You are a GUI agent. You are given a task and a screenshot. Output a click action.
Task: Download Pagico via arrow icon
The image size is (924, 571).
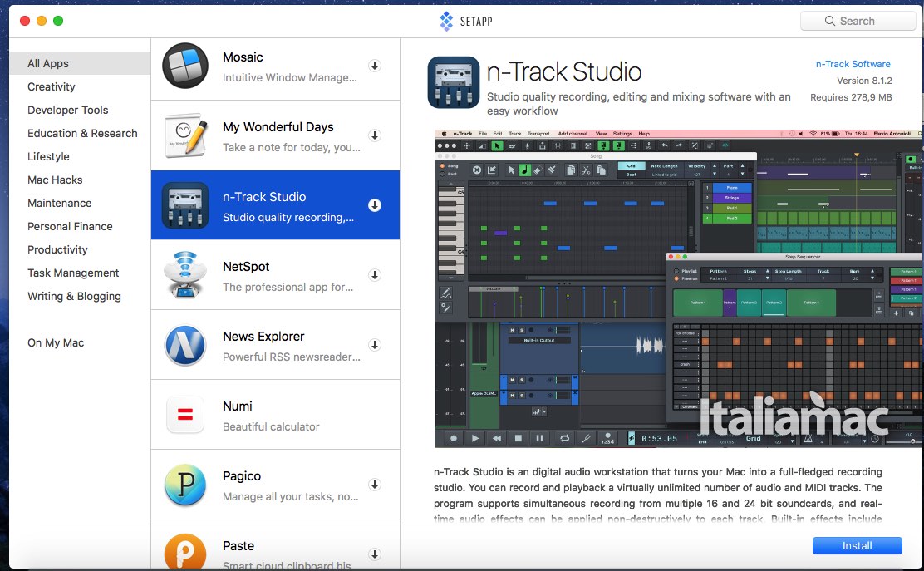point(374,485)
